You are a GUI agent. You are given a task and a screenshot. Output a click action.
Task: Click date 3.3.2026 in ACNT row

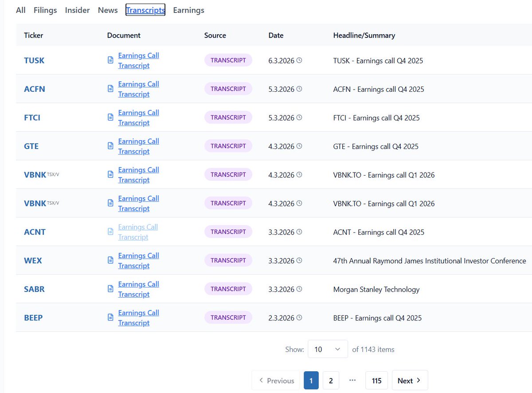(282, 232)
